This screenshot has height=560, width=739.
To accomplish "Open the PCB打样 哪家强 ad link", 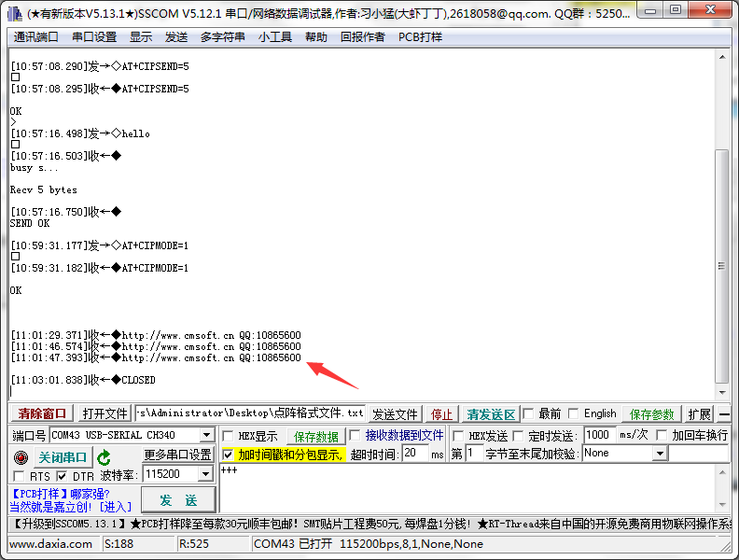I will click(71, 500).
